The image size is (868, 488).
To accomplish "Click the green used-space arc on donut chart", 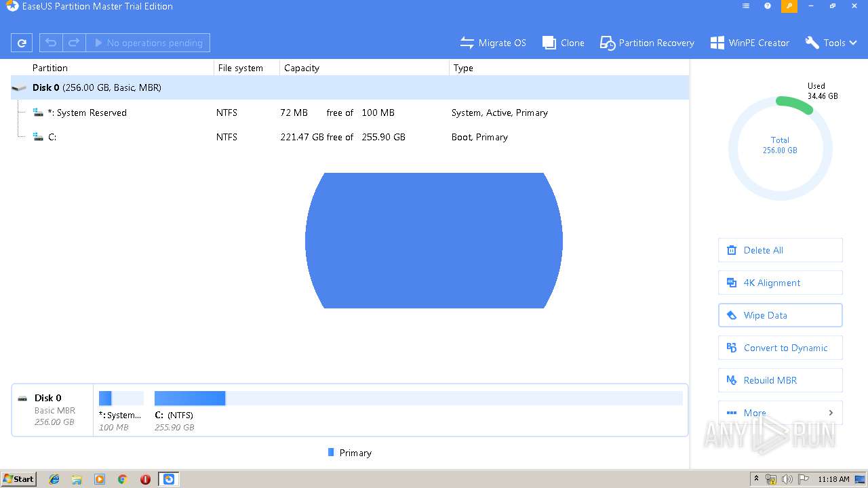I will [794, 104].
